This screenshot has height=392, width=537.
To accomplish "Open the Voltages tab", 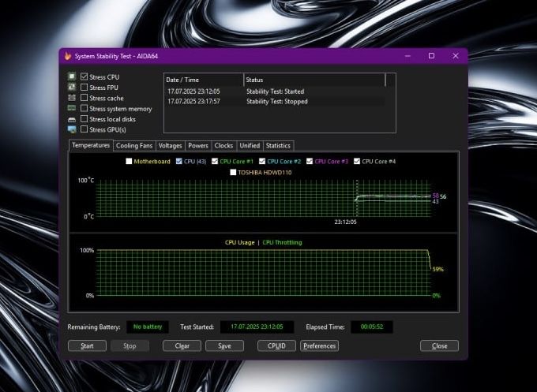I will [171, 146].
